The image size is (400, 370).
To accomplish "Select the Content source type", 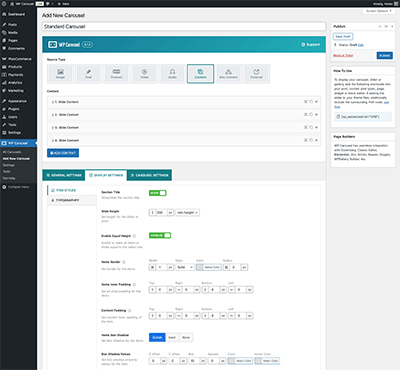I will (200, 74).
